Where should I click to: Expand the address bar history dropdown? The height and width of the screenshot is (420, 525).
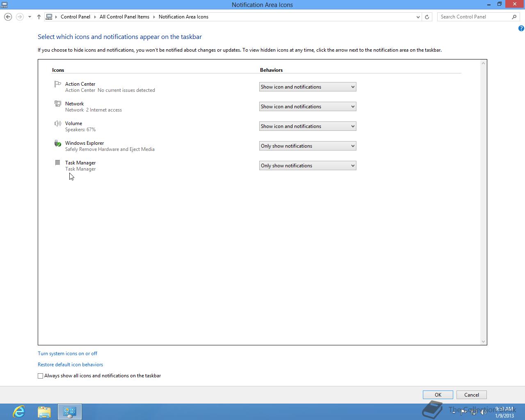click(418, 17)
